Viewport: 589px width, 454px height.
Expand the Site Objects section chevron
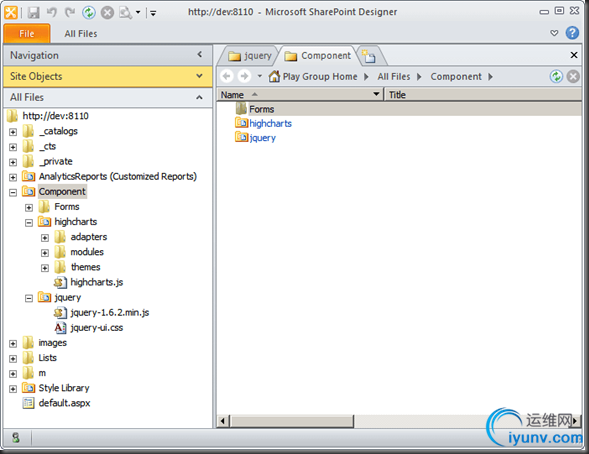pos(199,76)
